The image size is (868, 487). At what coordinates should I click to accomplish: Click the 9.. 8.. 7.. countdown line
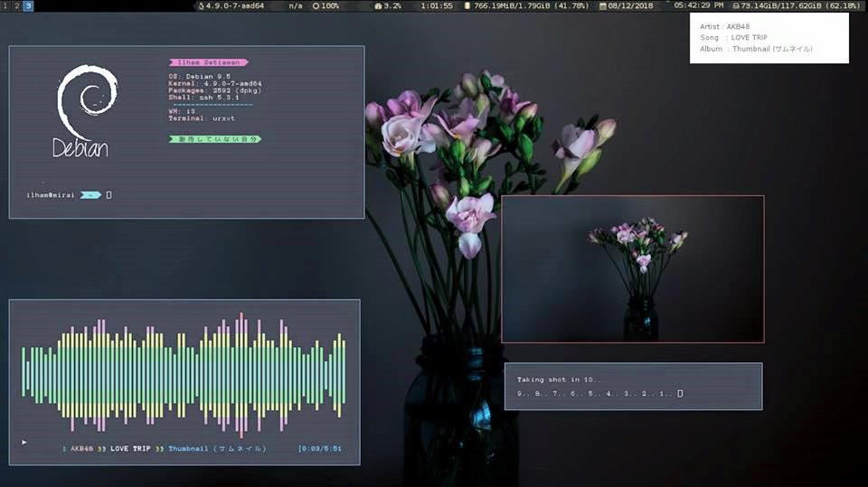[x=595, y=393]
